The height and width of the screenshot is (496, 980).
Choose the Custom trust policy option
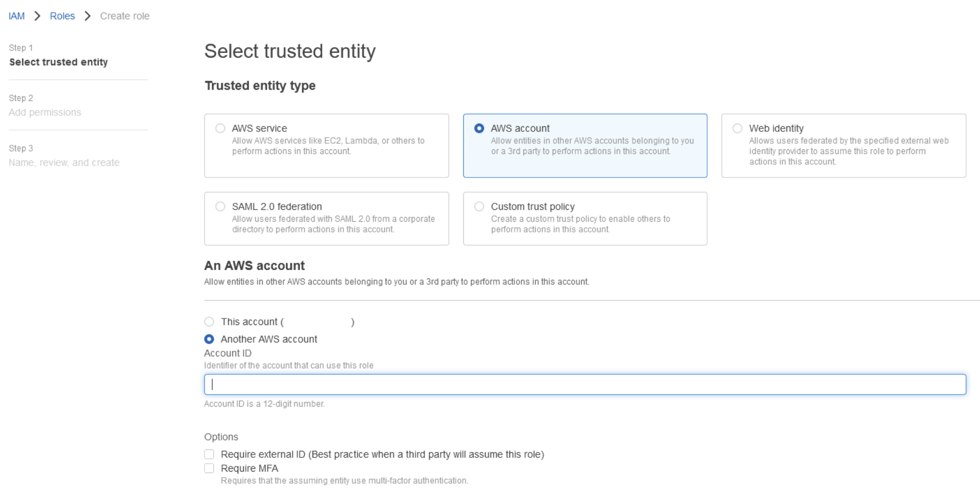click(479, 207)
